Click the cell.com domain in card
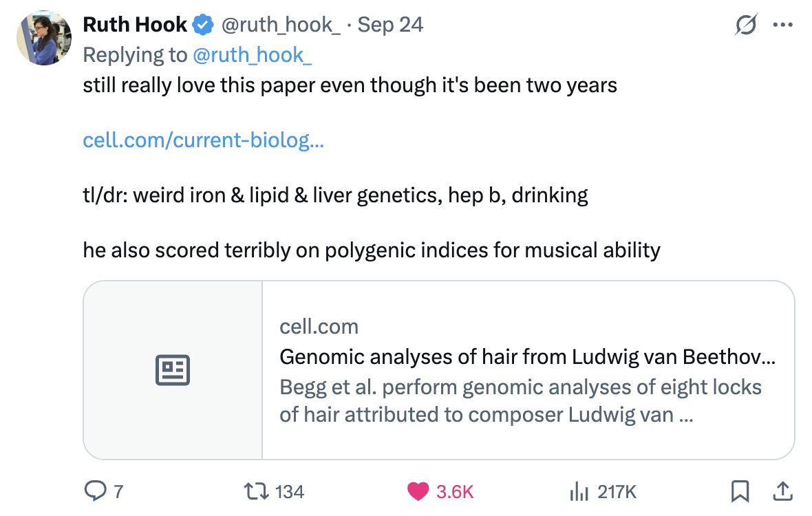 click(319, 326)
